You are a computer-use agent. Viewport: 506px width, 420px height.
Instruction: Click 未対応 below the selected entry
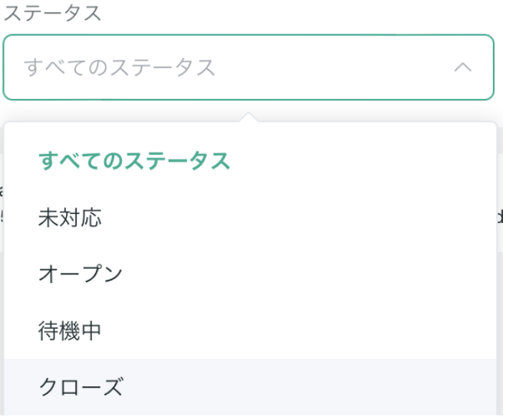point(70,218)
